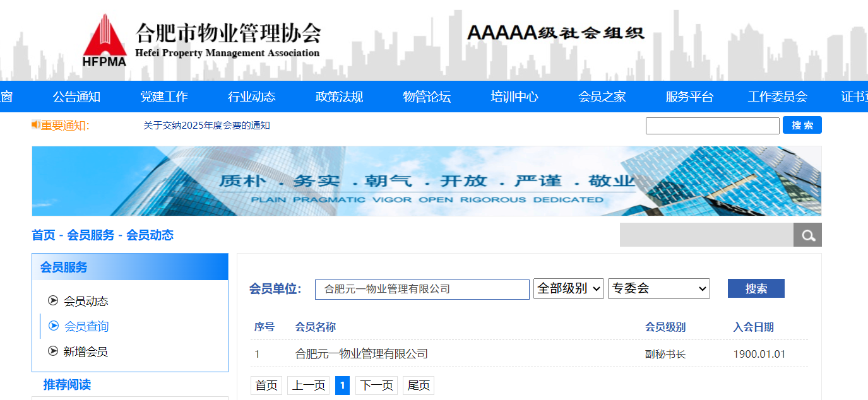Click the magnifier search icon button
Viewport: 868px width, 400px height.
click(807, 235)
